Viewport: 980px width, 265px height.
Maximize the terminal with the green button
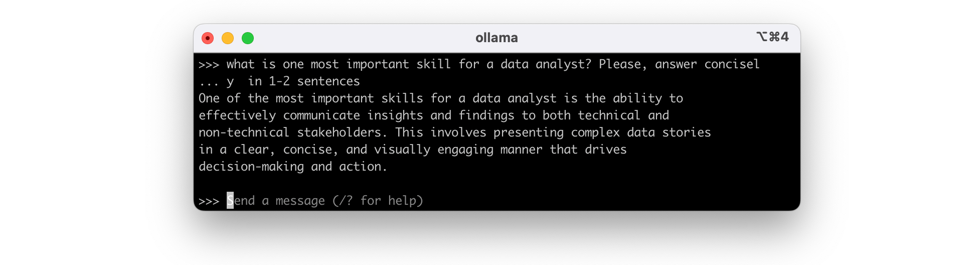click(248, 38)
